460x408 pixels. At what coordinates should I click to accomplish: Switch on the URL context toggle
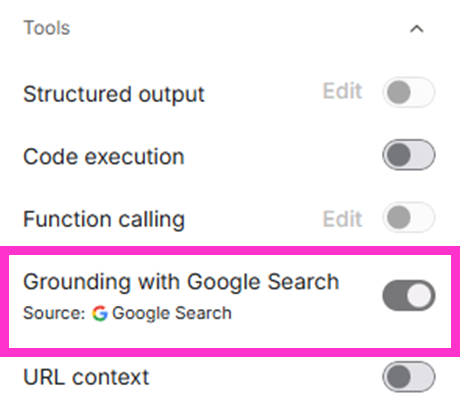(x=409, y=377)
